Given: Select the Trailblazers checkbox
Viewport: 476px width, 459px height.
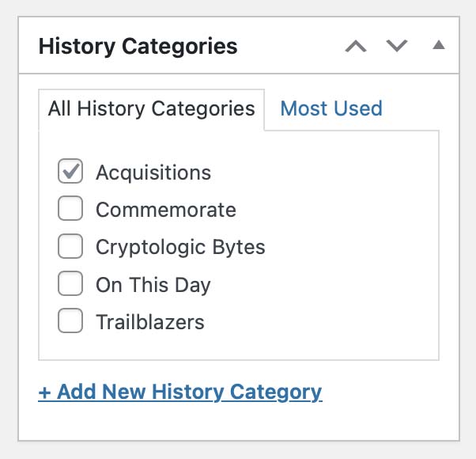Looking at the screenshot, I should (70, 322).
